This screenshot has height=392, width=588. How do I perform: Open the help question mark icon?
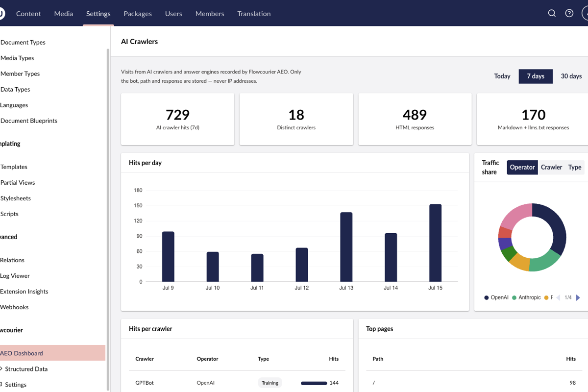[x=569, y=13]
